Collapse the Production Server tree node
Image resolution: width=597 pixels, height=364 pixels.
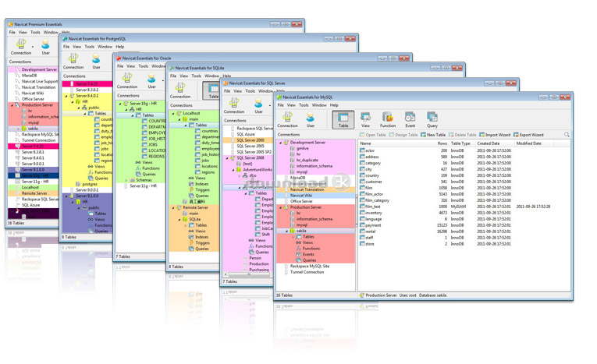280,208
